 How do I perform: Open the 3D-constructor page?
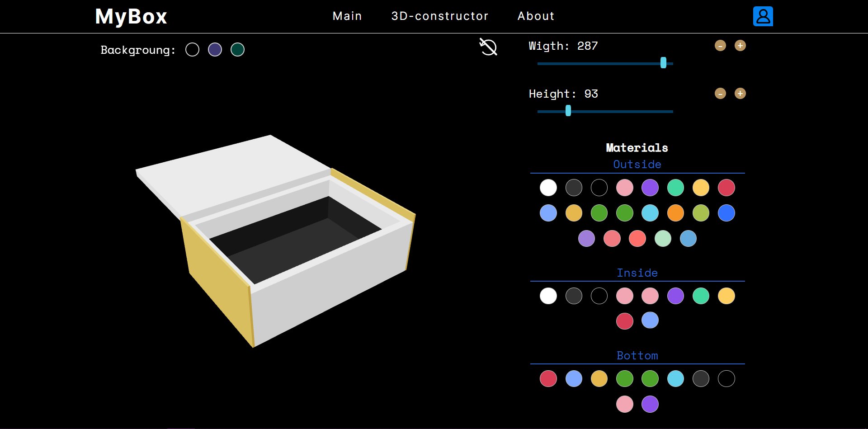point(440,16)
